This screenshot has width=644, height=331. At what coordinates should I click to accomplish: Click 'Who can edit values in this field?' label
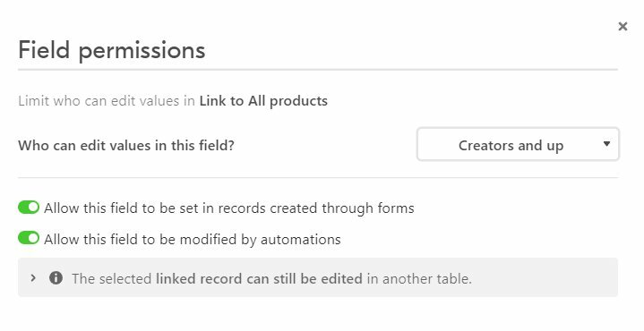tap(126, 145)
